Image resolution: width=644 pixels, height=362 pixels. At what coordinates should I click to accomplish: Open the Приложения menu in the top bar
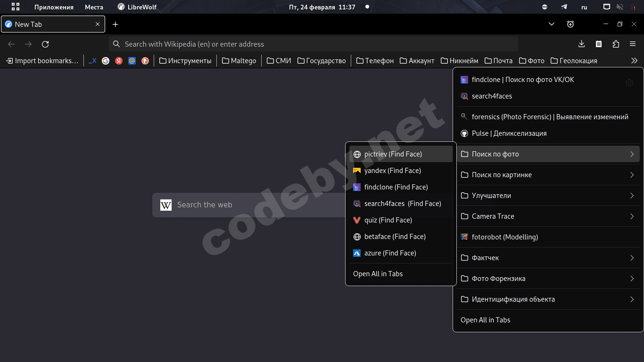[54, 7]
